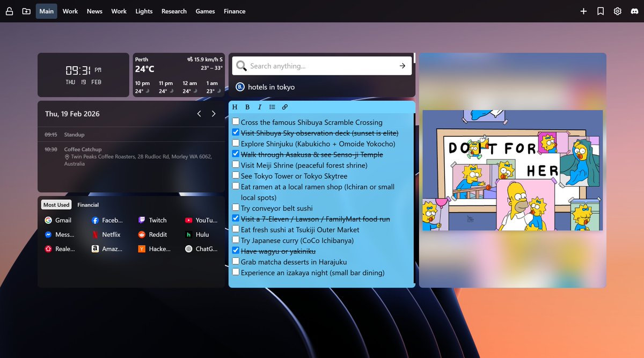
Task: Open settings via the gear icon
Action: pos(618,11)
